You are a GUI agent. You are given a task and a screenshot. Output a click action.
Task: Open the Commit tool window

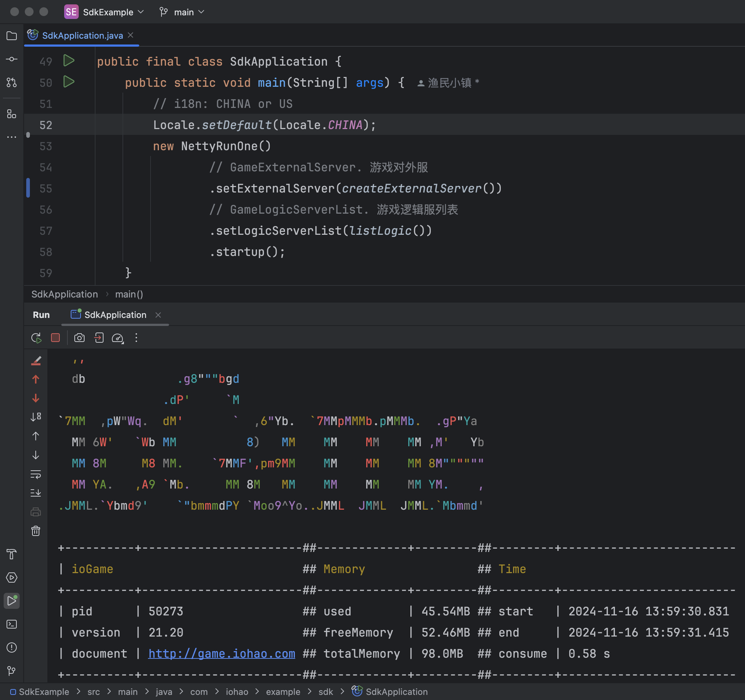tap(12, 59)
